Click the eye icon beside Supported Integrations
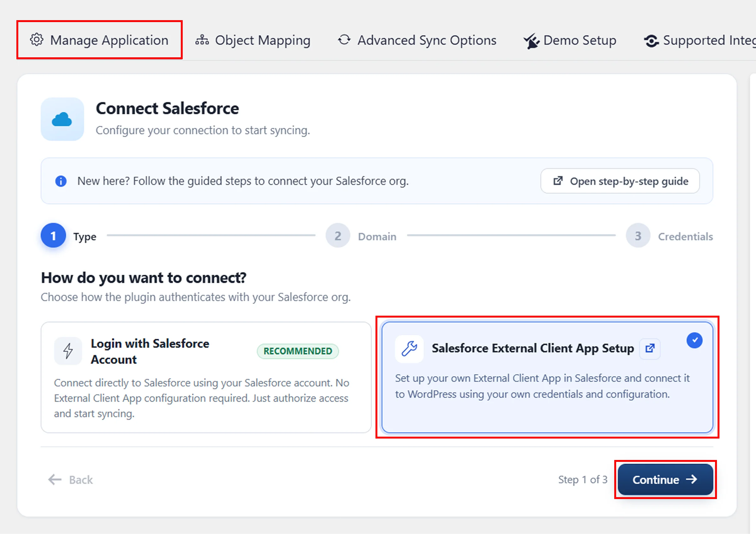Image resolution: width=756 pixels, height=534 pixels. click(651, 41)
